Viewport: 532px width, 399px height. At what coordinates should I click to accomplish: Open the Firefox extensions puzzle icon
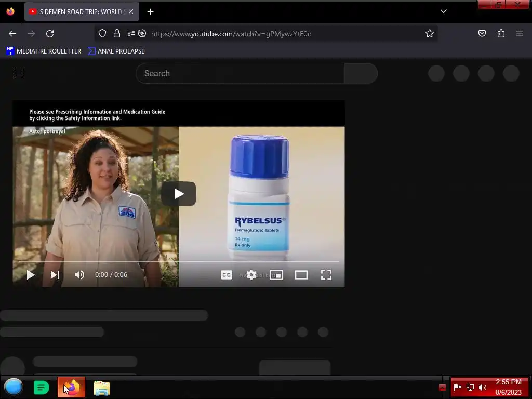pos(501,33)
